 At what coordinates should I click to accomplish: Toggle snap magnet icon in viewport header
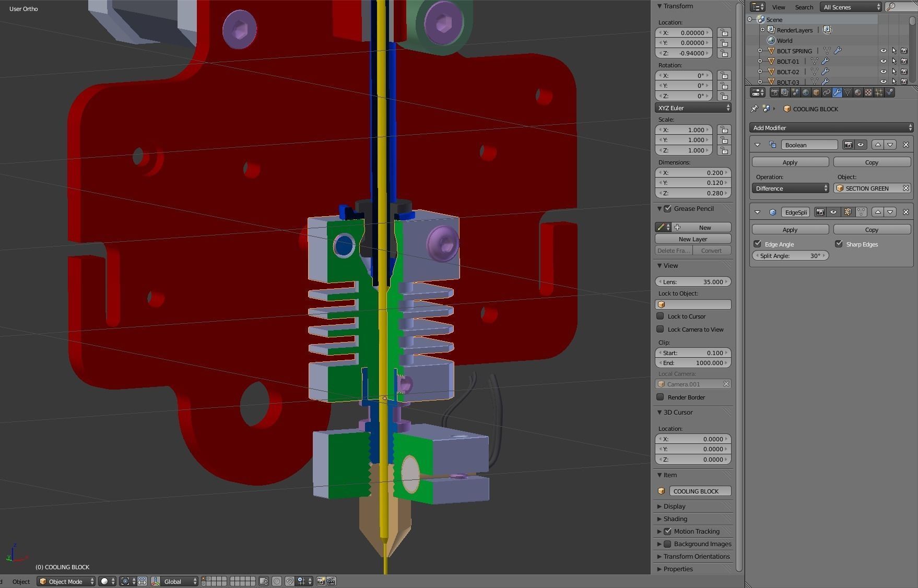(290, 581)
